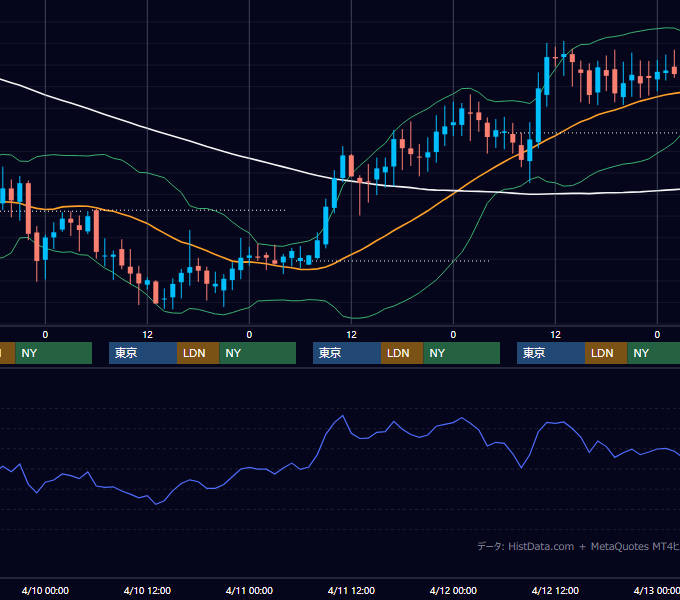Click the 4/12 00:00 date label
This screenshot has width=680, height=600.
click(x=453, y=590)
